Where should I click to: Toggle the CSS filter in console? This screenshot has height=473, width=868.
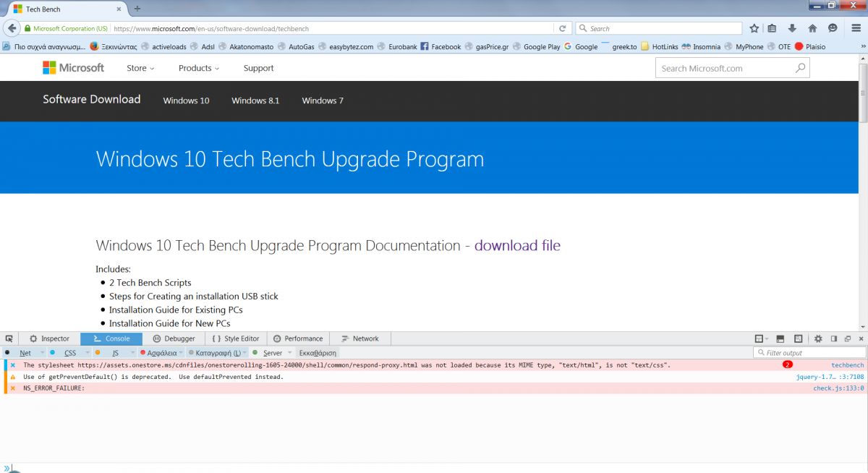(x=70, y=353)
